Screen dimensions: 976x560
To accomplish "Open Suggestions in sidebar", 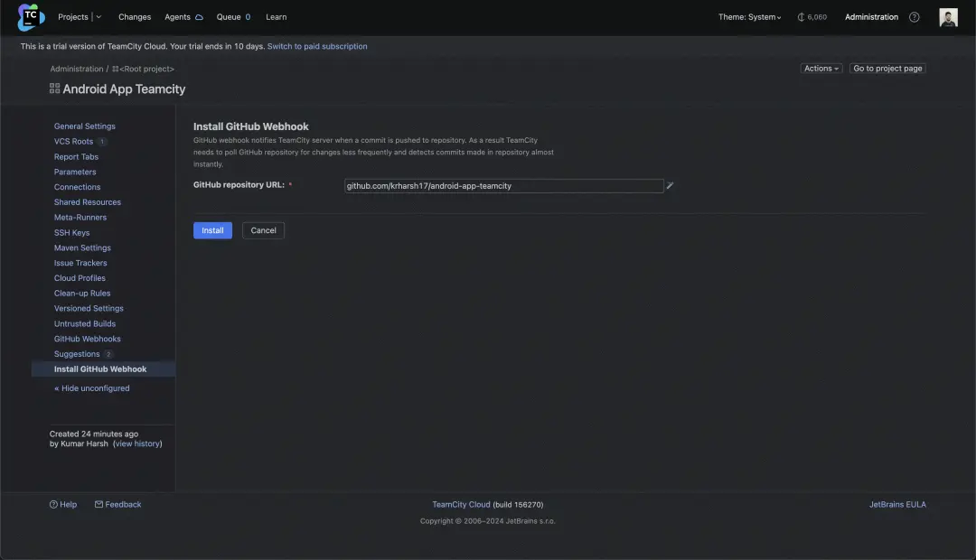I will [77, 354].
